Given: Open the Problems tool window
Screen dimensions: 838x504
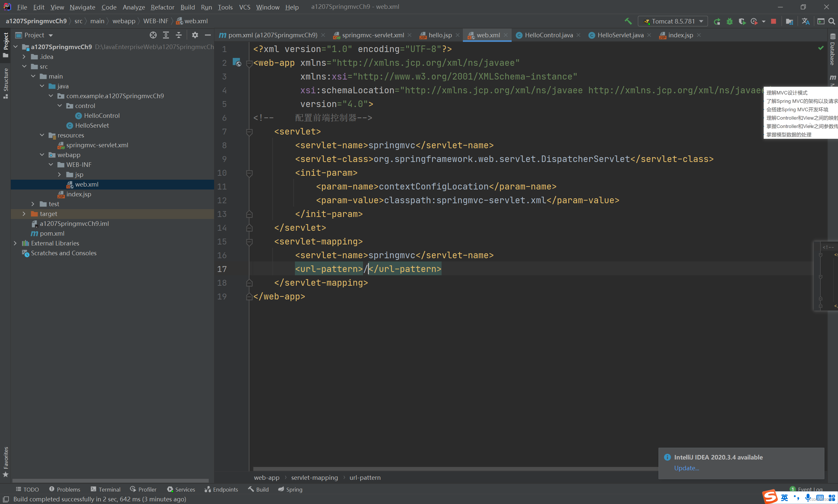Looking at the screenshot, I should pos(64,489).
